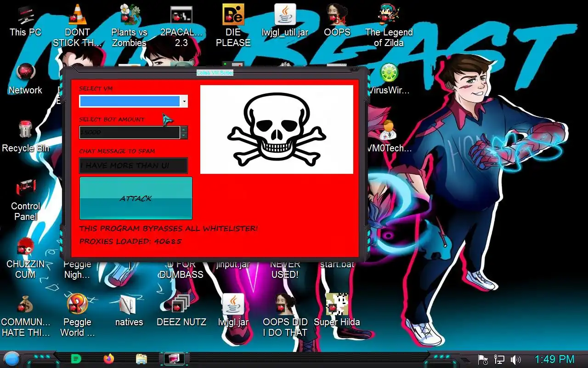Open the green chat app on the taskbar
Image resolution: width=588 pixels, height=368 pixels.
click(x=76, y=359)
